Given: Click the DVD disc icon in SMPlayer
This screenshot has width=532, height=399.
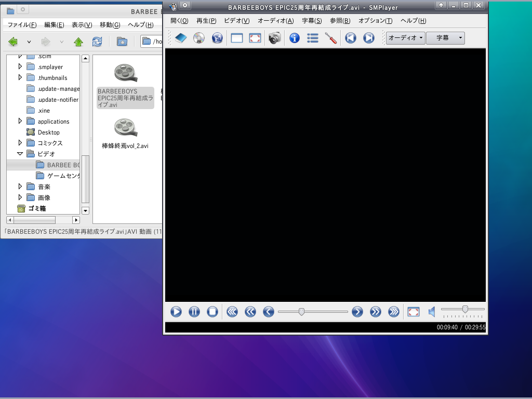Looking at the screenshot, I should click(199, 38).
